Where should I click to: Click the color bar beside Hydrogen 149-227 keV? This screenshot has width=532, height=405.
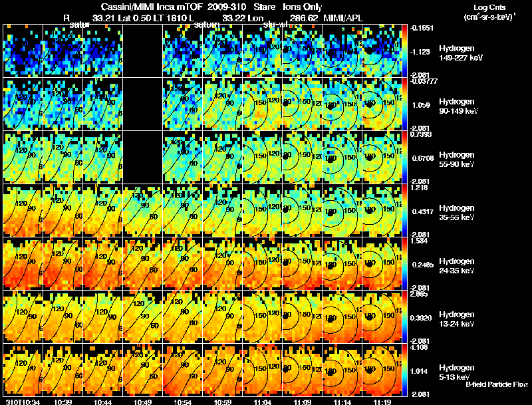[x=404, y=51]
